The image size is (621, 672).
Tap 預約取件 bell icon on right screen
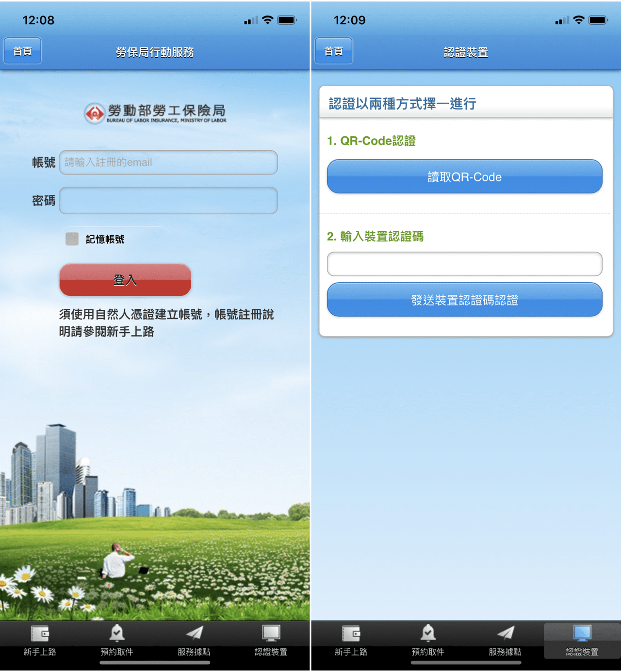tap(428, 633)
